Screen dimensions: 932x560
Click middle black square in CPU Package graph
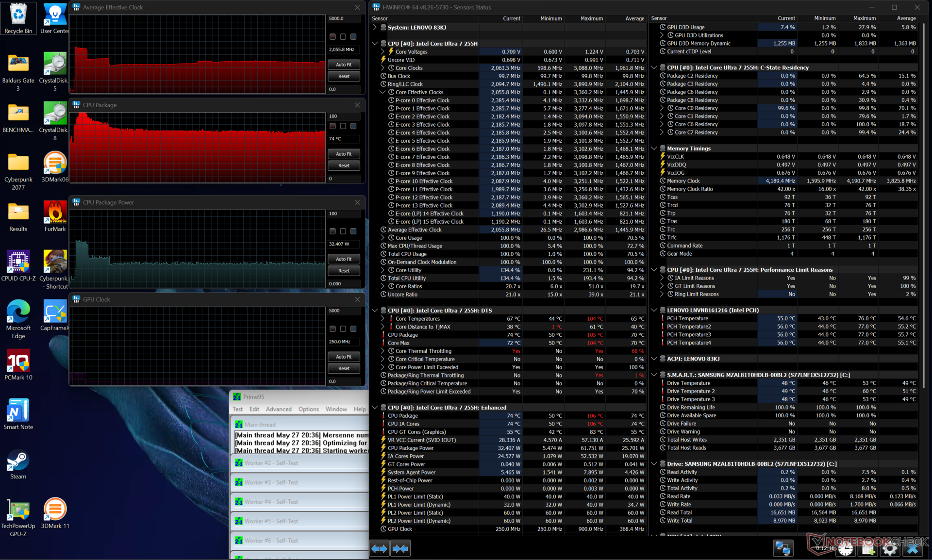[x=343, y=126]
